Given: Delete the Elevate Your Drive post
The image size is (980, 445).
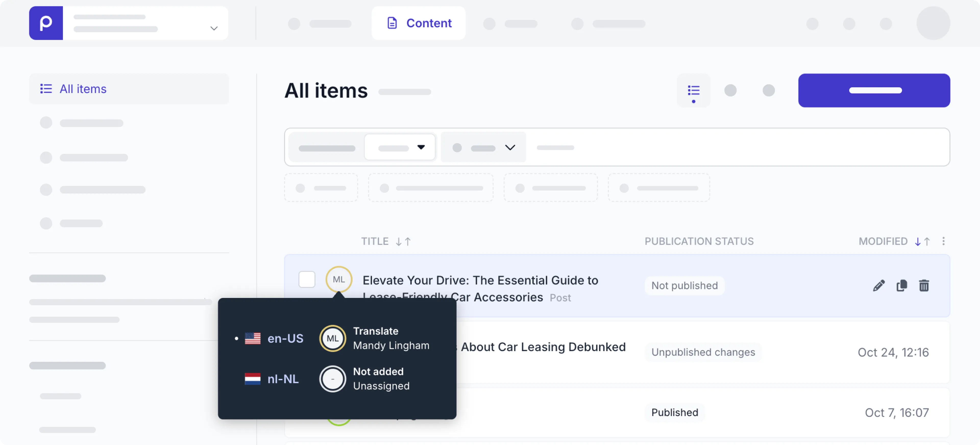Looking at the screenshot, I should point(924,285).
